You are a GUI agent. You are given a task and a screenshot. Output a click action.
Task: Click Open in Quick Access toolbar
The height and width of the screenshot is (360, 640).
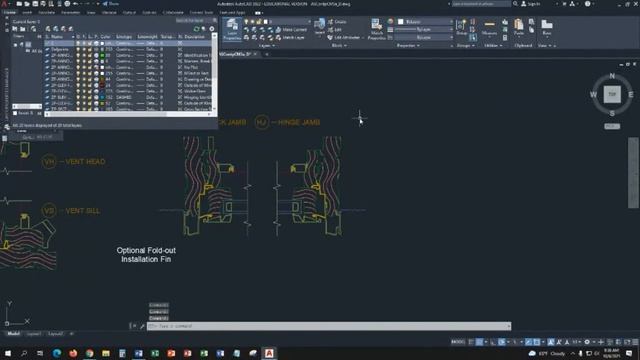pyautogui.click(x=27, y=4)
